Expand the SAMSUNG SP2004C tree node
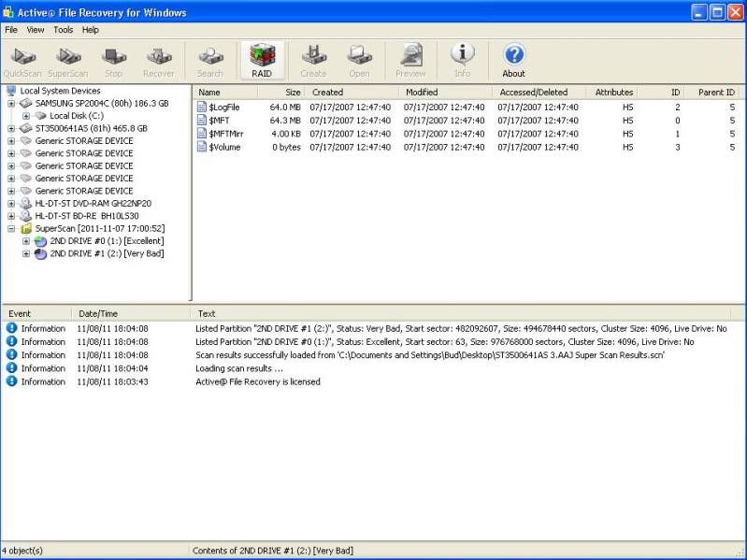 (11, 104)
